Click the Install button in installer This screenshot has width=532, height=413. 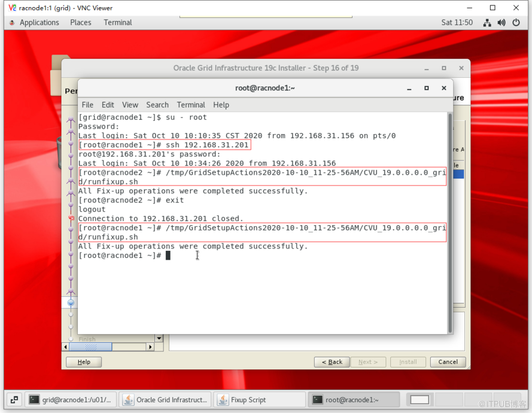tap(408, 362)
